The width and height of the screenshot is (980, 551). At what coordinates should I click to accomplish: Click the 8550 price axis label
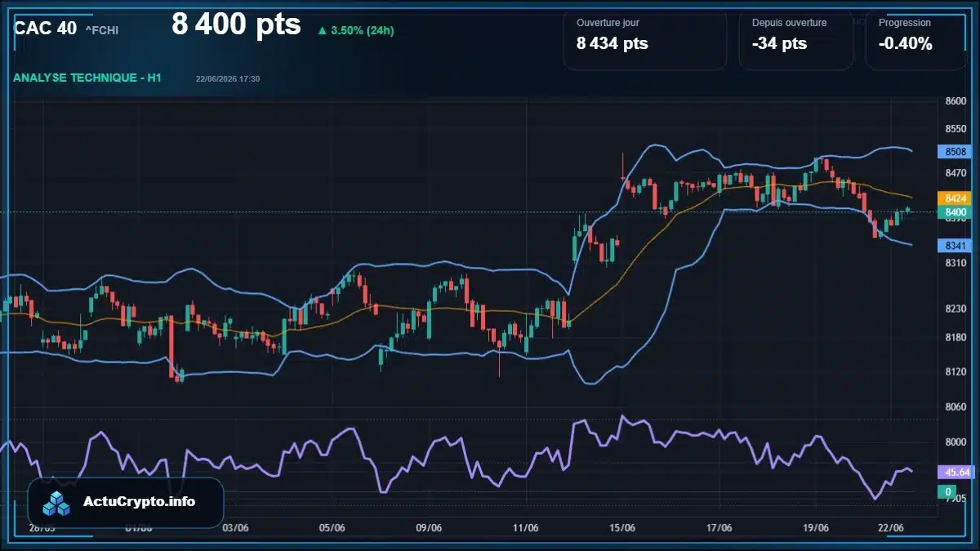955,129
